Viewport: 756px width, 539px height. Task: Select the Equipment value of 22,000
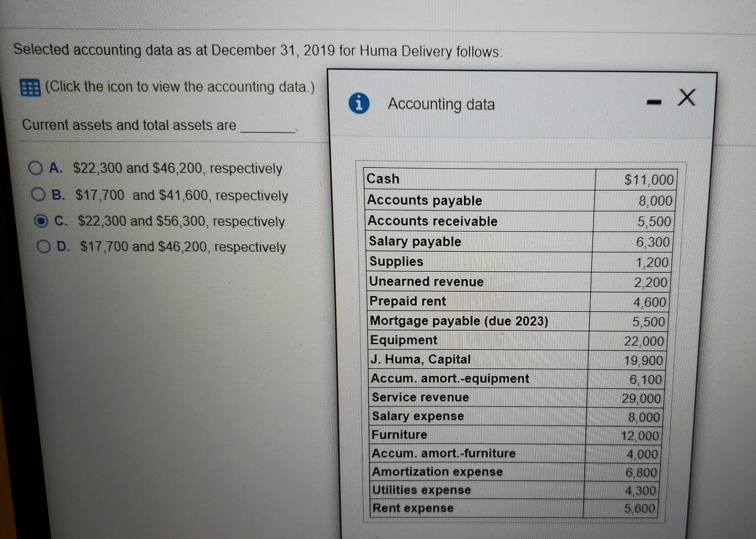click(645, 341)
